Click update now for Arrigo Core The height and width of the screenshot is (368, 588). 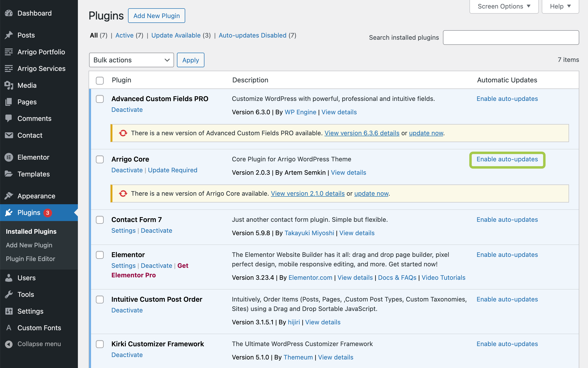[371, 194]
